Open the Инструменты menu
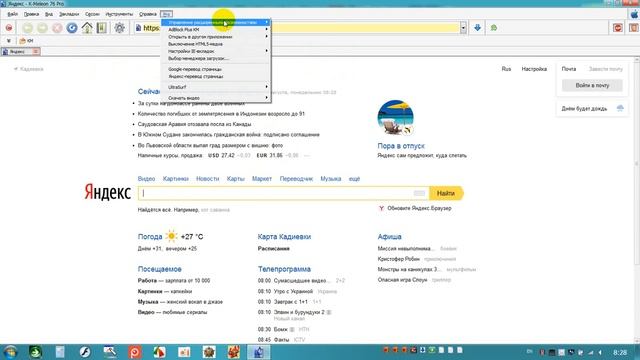This screenshot has height=360, width=640. click(x=119, y=14)
